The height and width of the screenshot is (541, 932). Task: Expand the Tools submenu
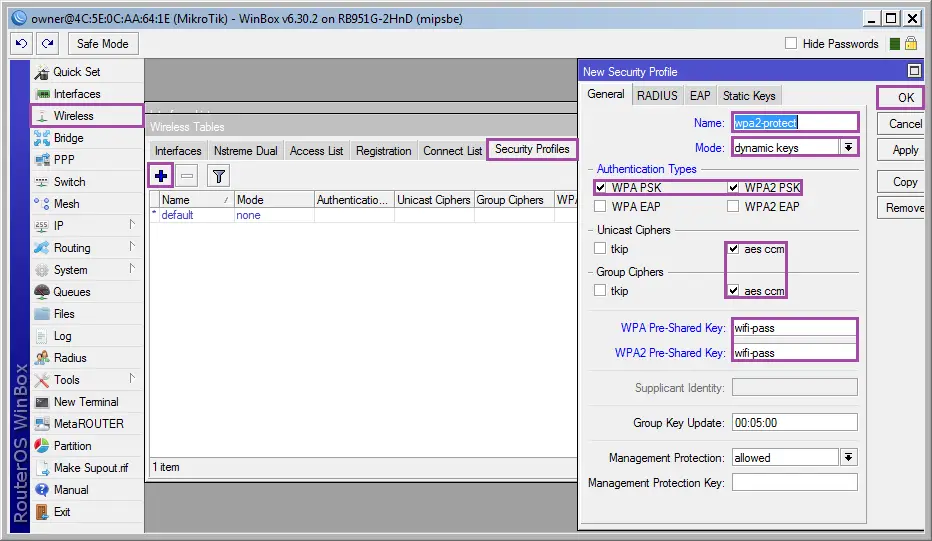(x=132, y=378)
